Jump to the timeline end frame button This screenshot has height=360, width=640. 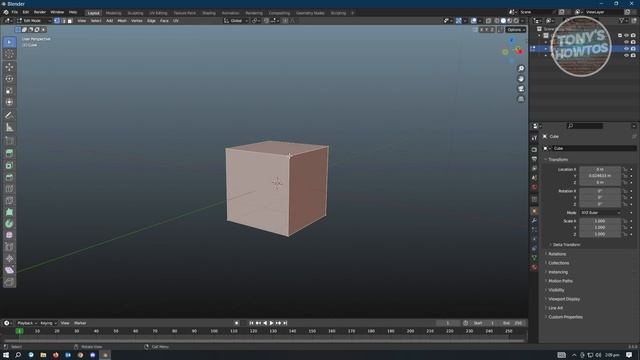pos(285,323)
